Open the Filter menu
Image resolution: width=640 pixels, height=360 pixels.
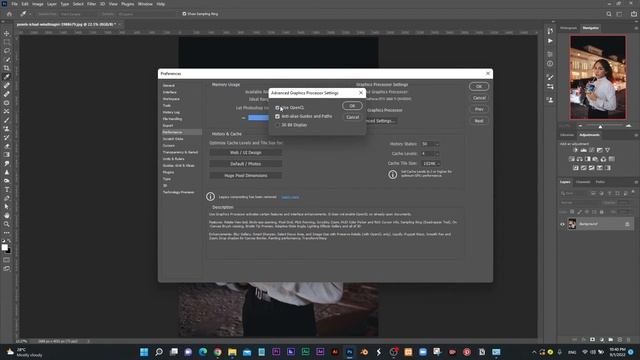click(91, 4)
